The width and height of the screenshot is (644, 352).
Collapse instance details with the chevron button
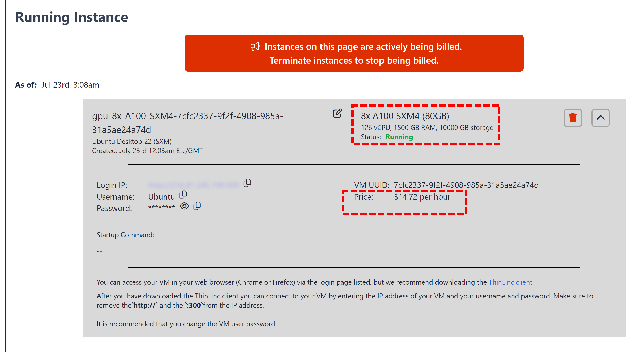600,118
